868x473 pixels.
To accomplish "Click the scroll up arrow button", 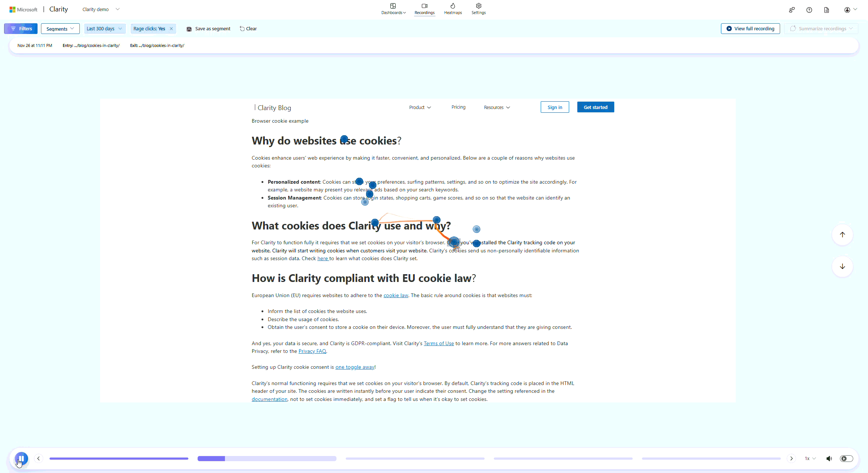I will 842,235.
